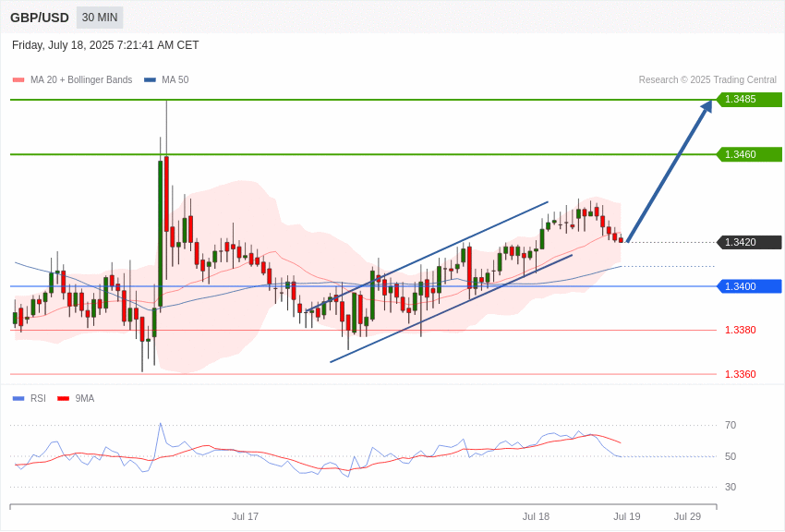Click the Jul 29 date axis label

click(x=687, y=516)
